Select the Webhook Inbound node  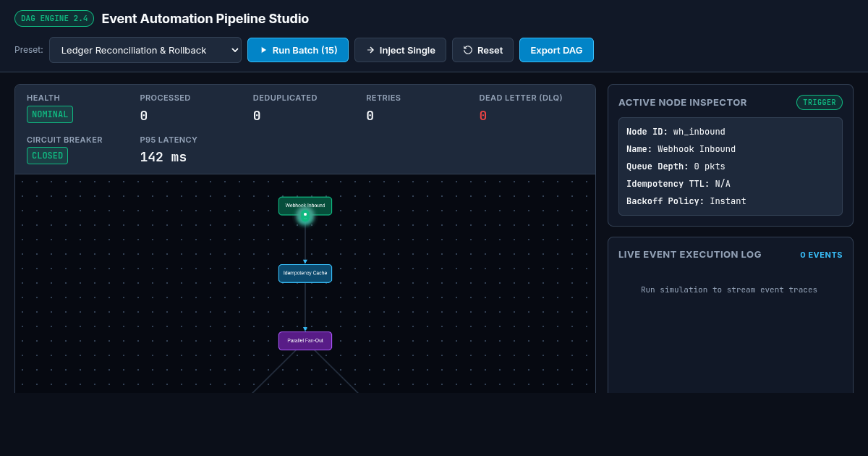point(305,206)
